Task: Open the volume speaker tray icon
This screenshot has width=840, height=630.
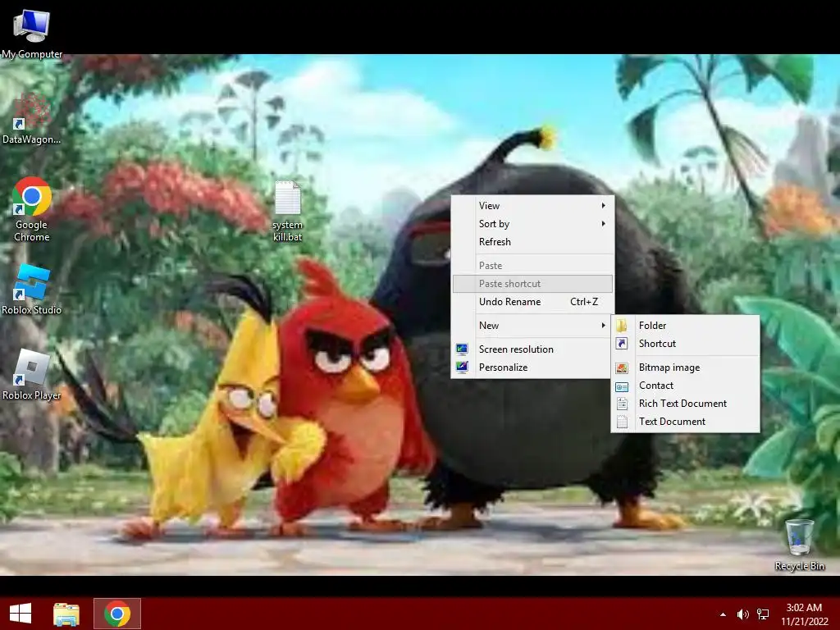Action: [x=742, y=614]
